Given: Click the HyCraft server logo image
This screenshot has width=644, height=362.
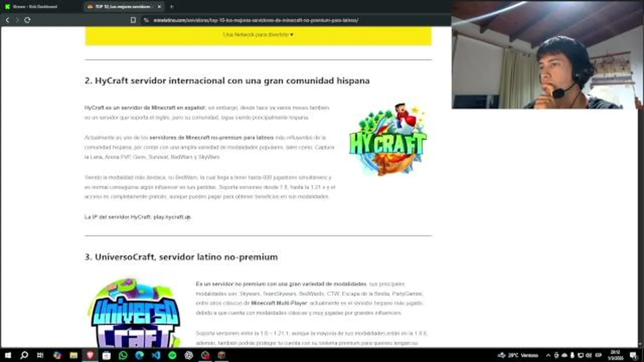Looking at the screenshot, I should (388, 139).
